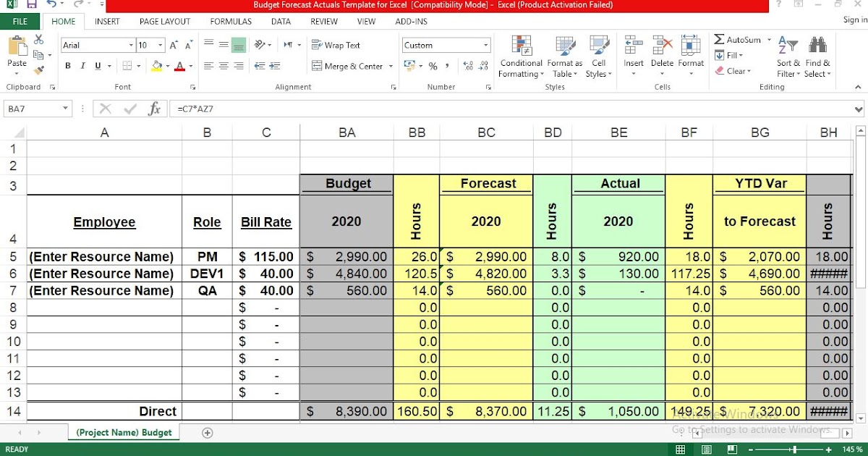Switch to the FORMULAS ribbon tab
868x456 pixels.
(231, 21)
